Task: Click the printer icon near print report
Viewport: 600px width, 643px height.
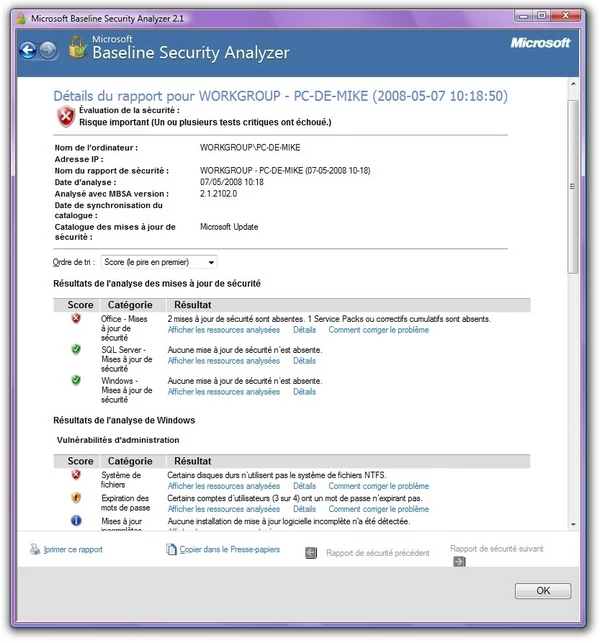Action: coord(35,549)
